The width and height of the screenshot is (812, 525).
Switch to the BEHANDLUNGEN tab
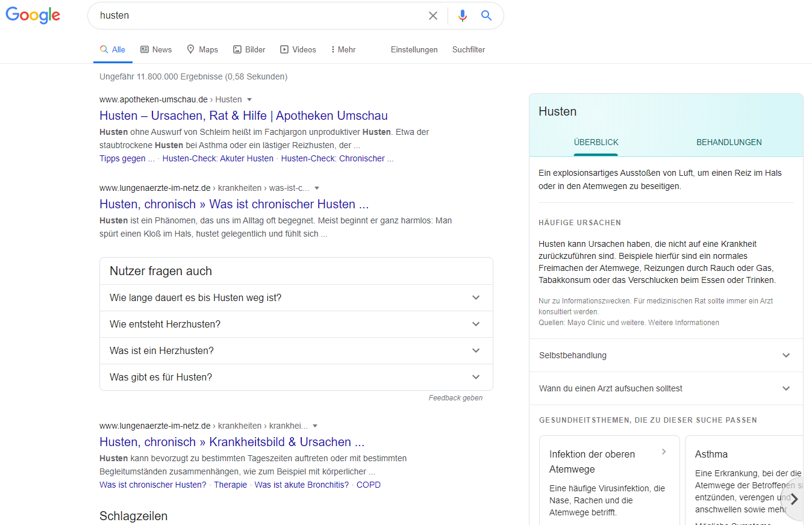coord(729,142)
